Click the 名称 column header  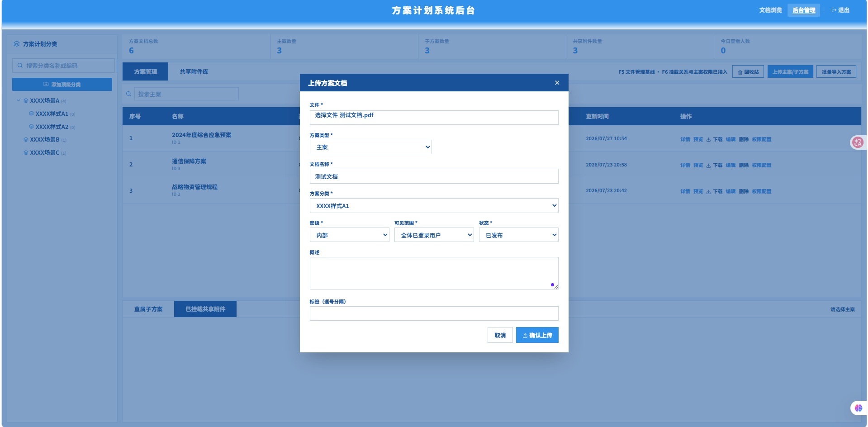(x=177, y=116)
